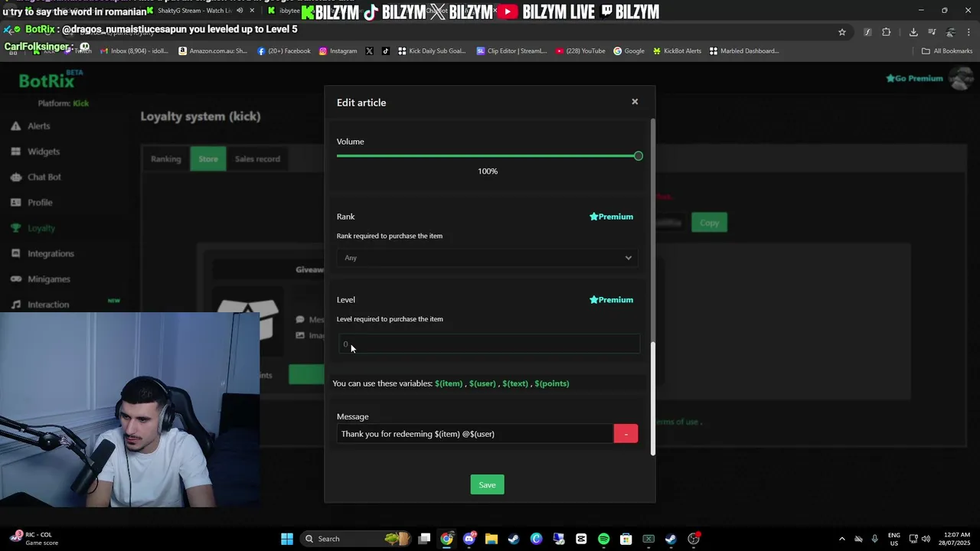
Task: Focus the Level required input field
Action: click(x=488, y=344)
